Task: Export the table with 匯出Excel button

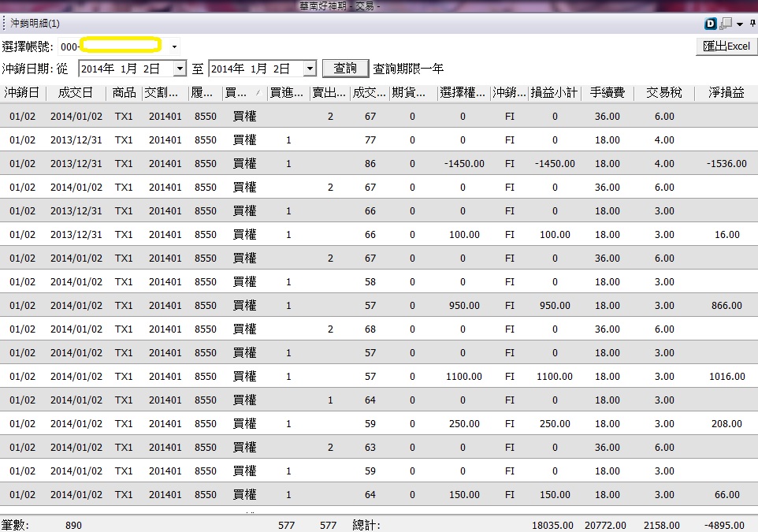Action: pos(726,47)
